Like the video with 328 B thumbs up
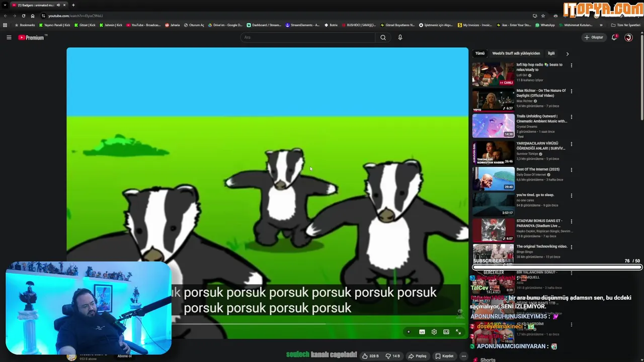This screenshot has width=644, height=362. pos(370,356)
